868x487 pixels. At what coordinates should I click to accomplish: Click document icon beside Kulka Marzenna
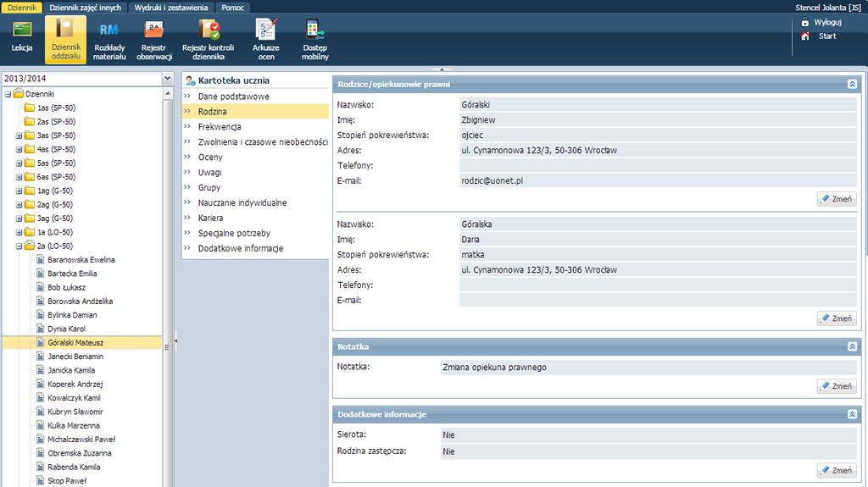(x=41, y=425)
